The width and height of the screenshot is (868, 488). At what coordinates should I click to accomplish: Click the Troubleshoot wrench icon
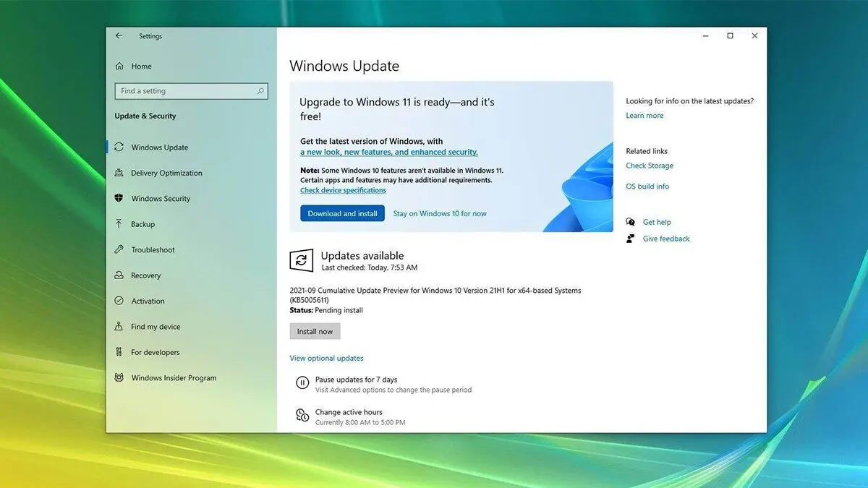[x=119, y=249]
